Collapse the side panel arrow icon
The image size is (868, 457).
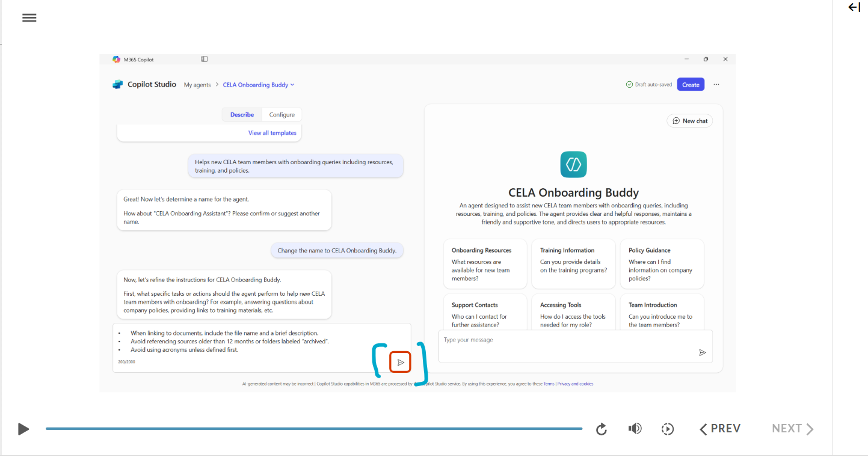pos(854,7)
